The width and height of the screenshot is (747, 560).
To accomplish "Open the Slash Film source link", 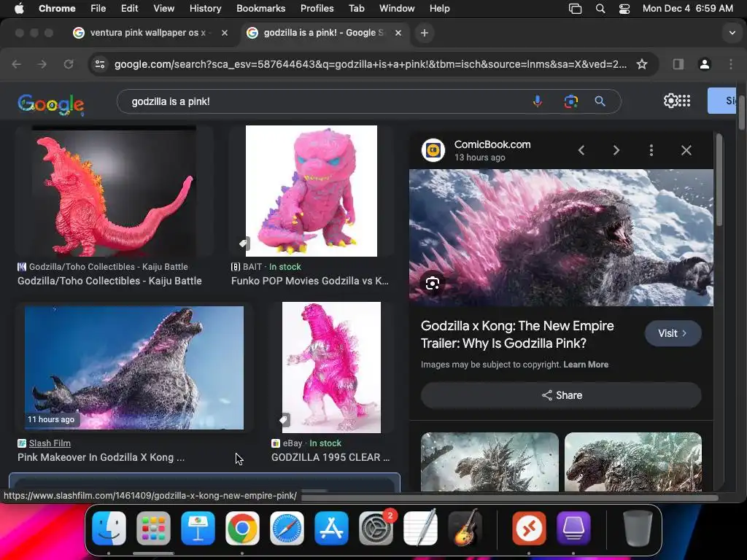I will [x=50, y=443].
